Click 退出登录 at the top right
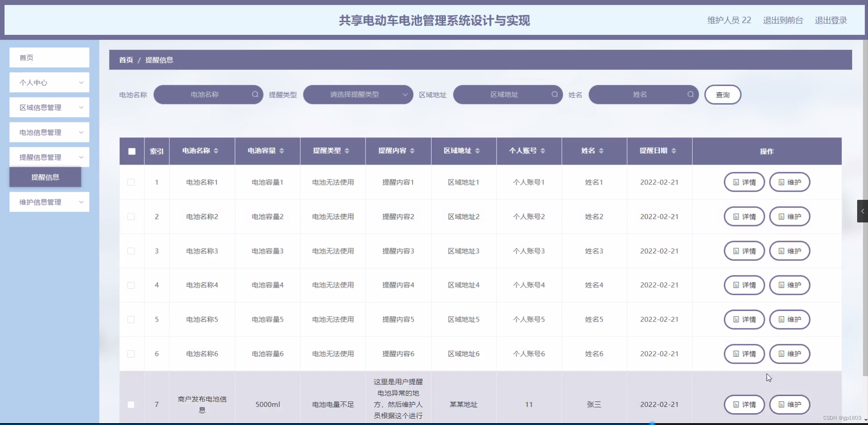 point(831,20)
